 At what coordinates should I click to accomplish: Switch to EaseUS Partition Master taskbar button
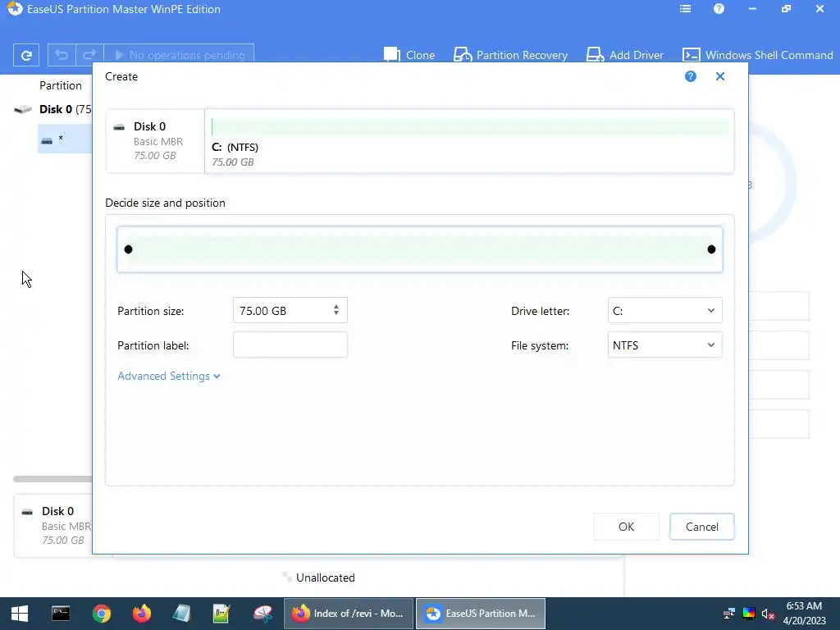click(x=481, y=614)
